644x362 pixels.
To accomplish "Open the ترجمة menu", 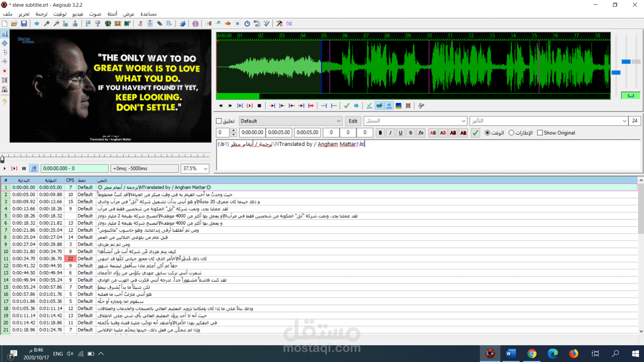I will [x=41, y=14].
